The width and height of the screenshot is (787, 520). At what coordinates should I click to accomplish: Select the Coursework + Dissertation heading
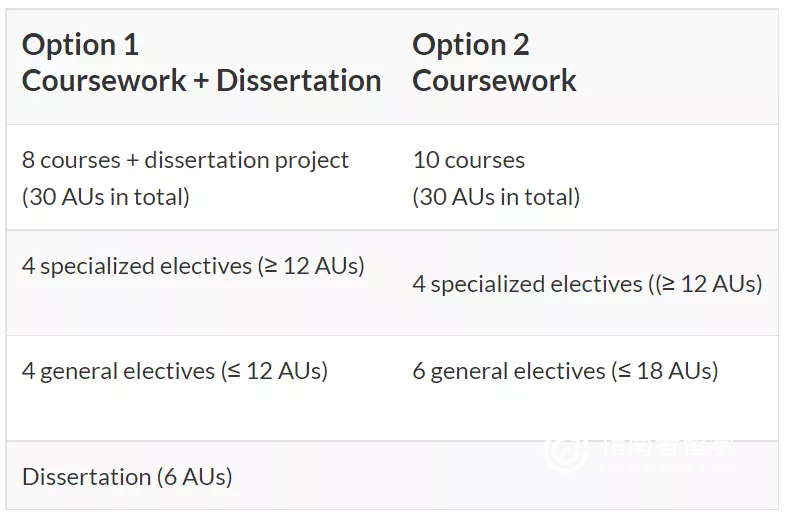(x=202, y=81)
